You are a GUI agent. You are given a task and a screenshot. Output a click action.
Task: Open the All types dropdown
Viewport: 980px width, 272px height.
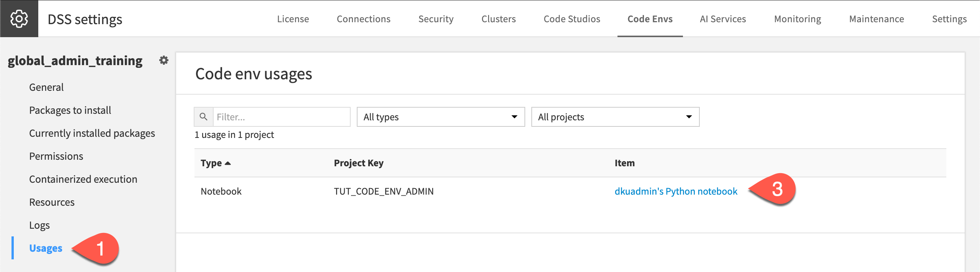click(x=441, y=117)
